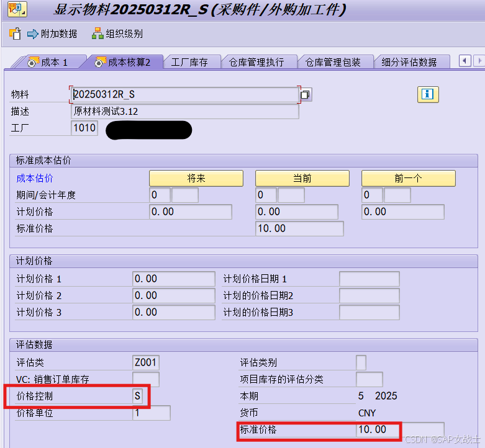Click the 计划价格 3 value field

173,312
